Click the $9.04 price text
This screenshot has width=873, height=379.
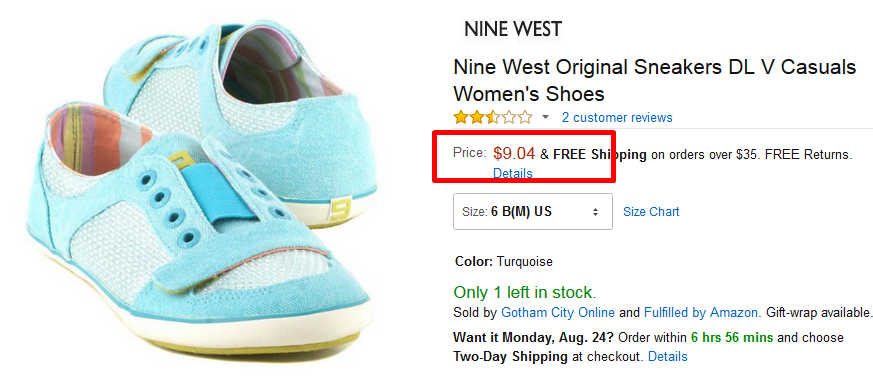click(x=514, y=153)
